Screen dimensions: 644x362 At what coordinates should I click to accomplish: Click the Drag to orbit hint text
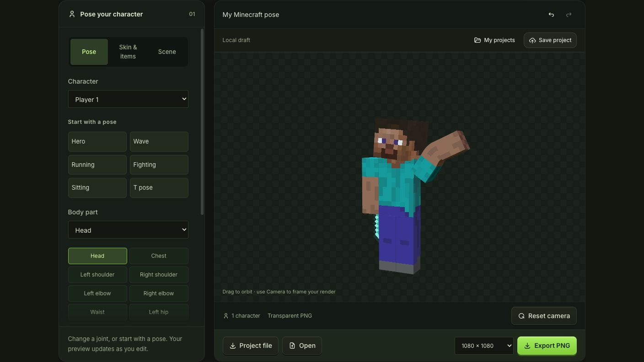pyautogui.click(x=279, y=292)
